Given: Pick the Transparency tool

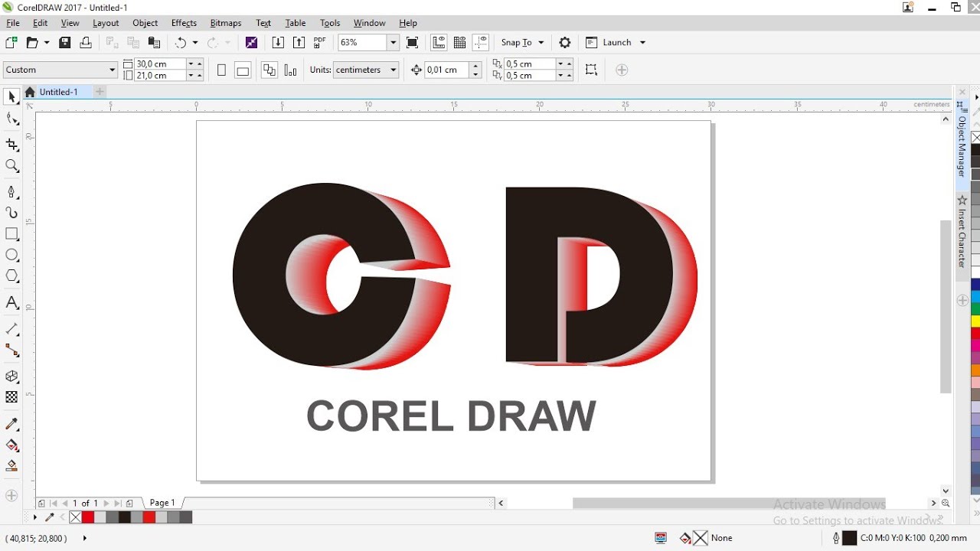Looking at the screenshot, I should 11,397.
